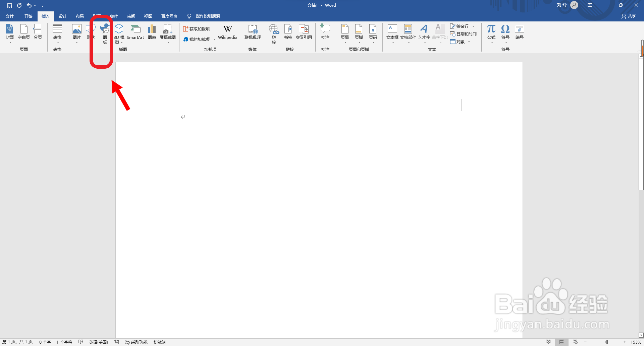Insert a symbol (符号) omega icon
Screen dimensions: 644x346
point(505,29)
